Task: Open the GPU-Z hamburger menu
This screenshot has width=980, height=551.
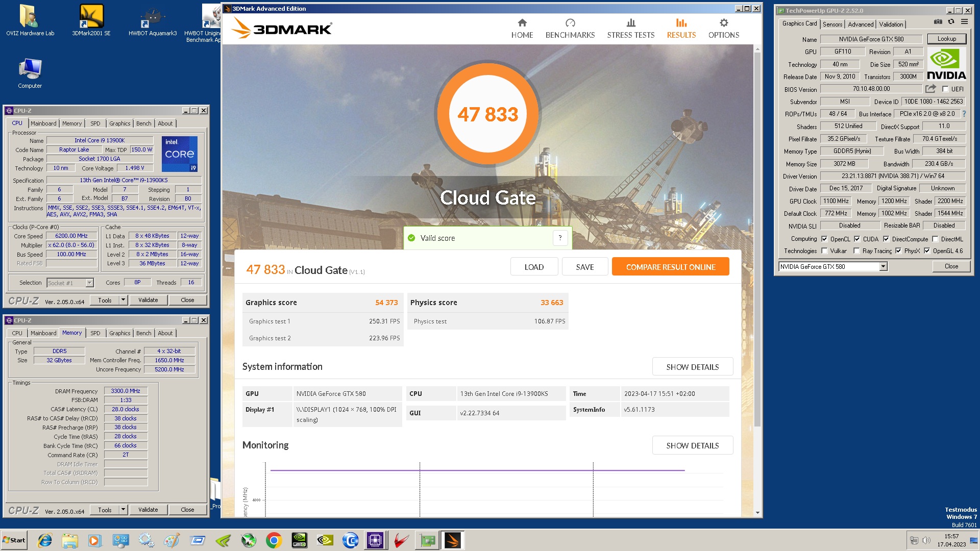Action: pos(964,22)
